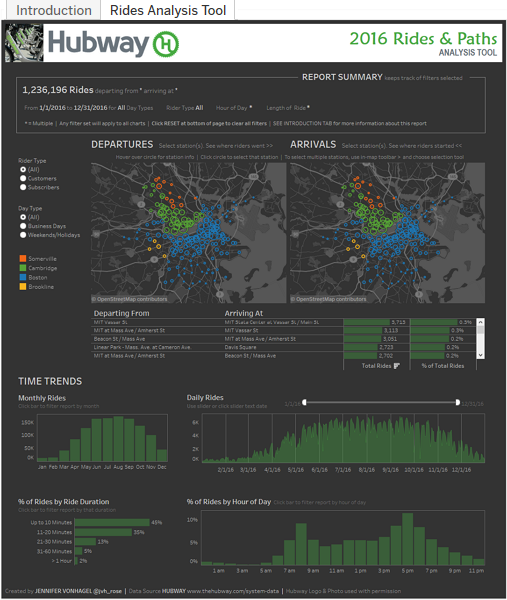Viewport: 507px width, 600px height.
Task: Select the Customers rider type
Action: point(23,178)
